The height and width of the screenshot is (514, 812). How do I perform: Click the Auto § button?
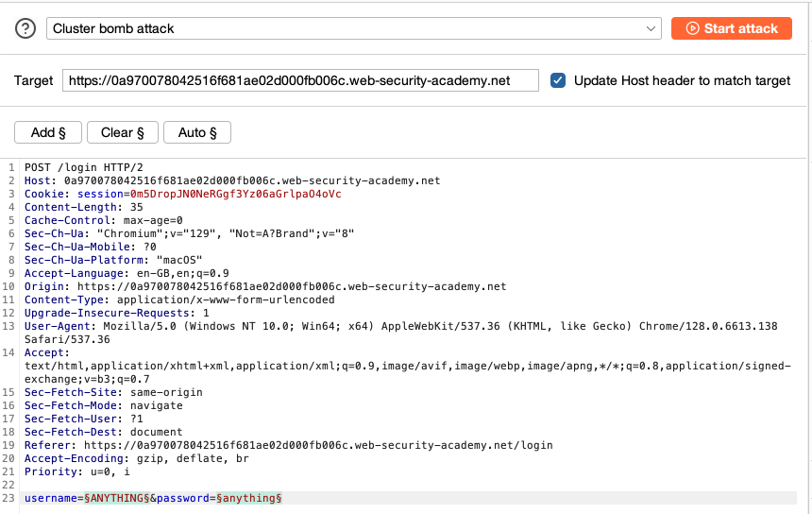click(197, 132)
